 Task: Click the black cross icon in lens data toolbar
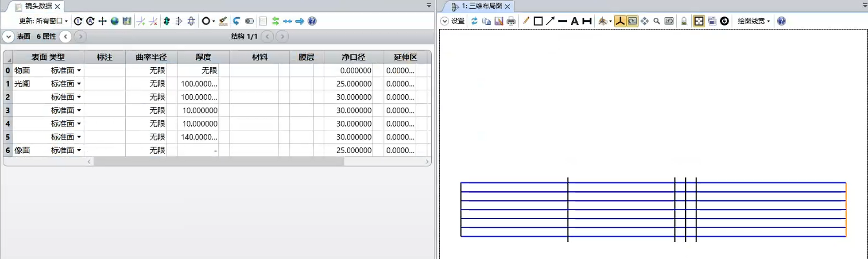[102, 21]
